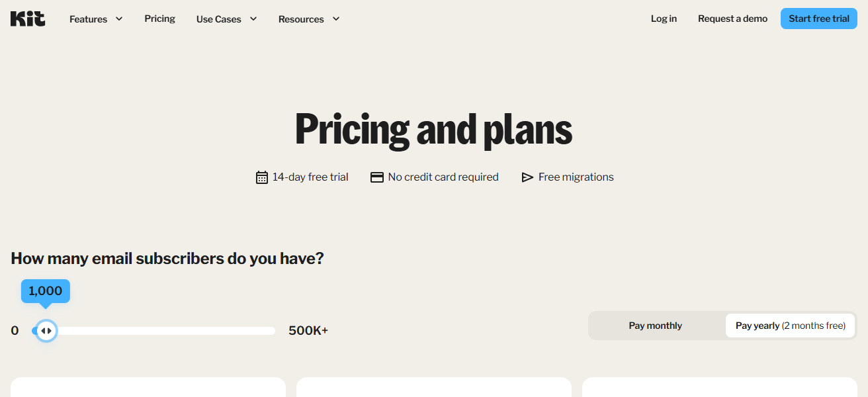Image resolution: width=868 pixels, height=397 pixels.
Task: Click the Kit logo
Action: [26, 18]
